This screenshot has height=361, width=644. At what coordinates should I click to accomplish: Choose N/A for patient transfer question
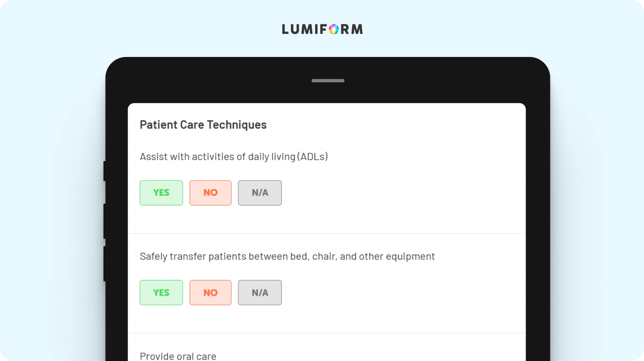tap(260, 292)
